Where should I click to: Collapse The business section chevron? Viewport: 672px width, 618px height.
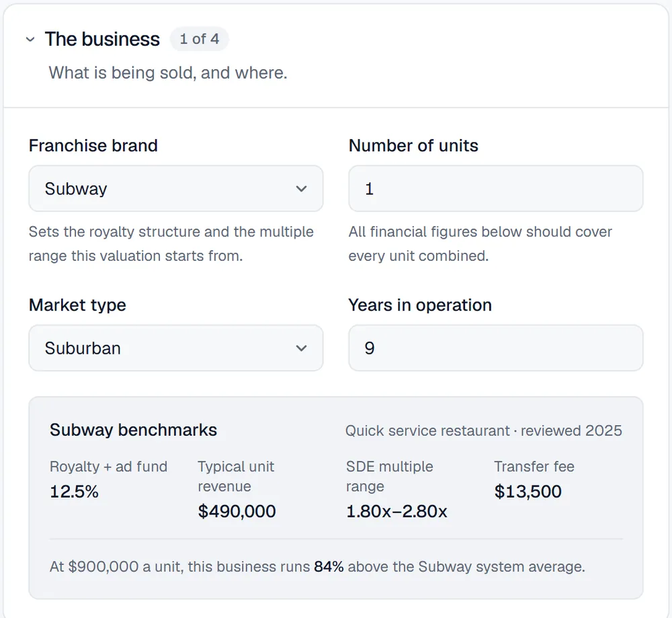(30, 40)
